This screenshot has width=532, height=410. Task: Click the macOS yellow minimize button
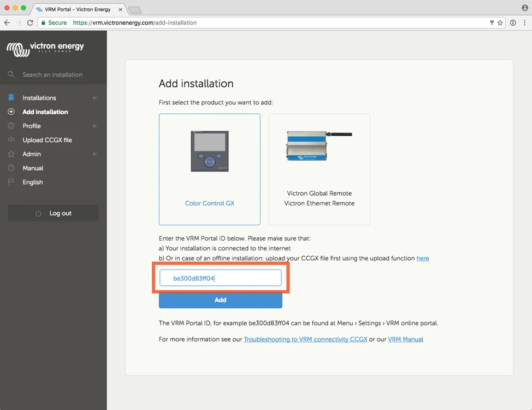(x=15, y=8)
